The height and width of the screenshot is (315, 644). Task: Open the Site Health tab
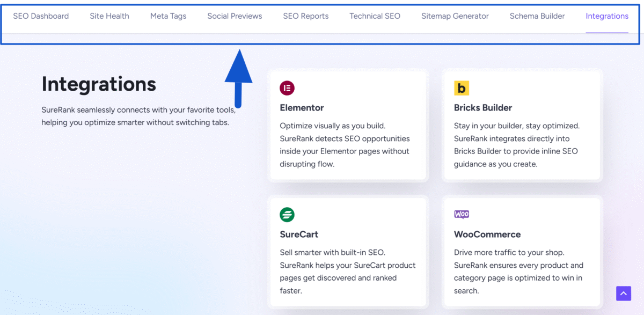pyautogui.click(x=109, y=16)
